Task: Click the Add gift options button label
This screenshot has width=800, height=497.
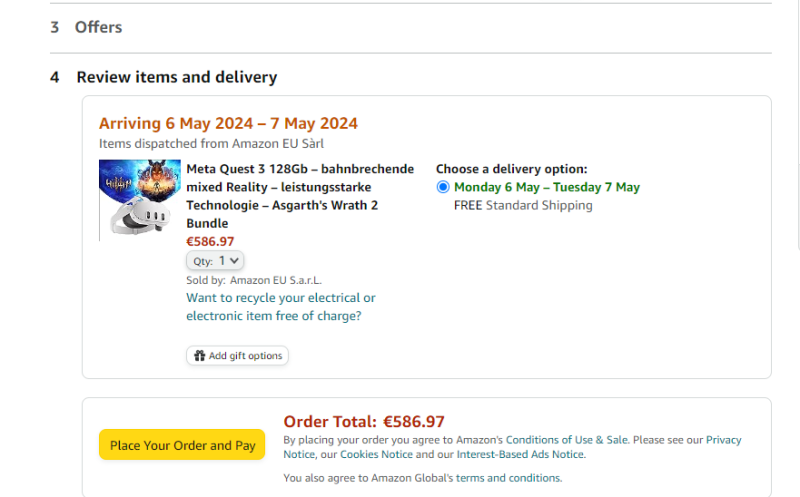Action: [245, 356]
